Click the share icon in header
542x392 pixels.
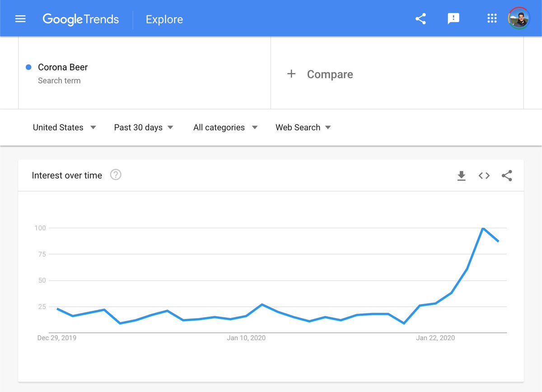(421, 18)
